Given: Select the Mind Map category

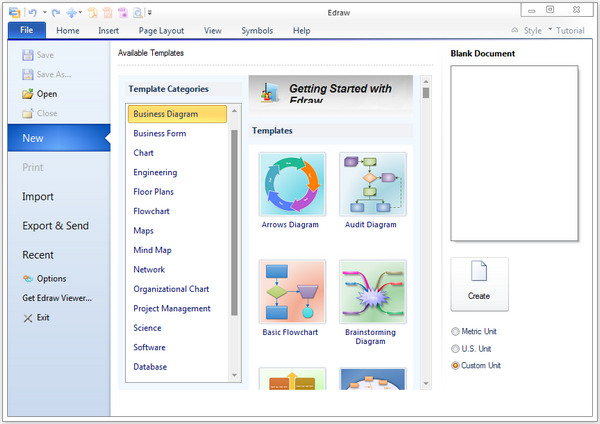Looking at the screenshot, I should point(152,250).
